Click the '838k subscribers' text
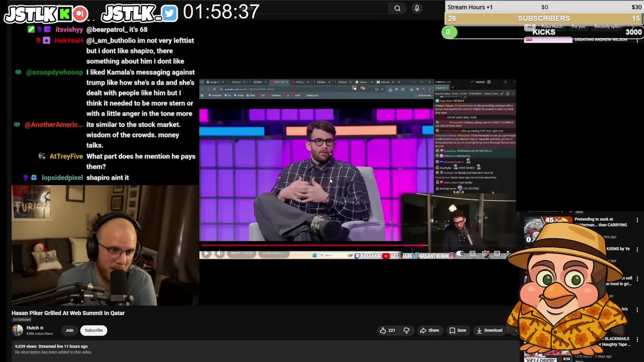The image size is (644, 362). pos(40,334)
